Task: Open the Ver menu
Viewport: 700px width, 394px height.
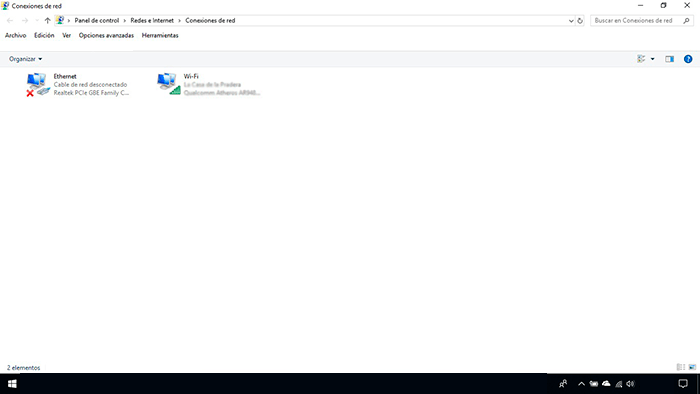Action: coord(67,35)
